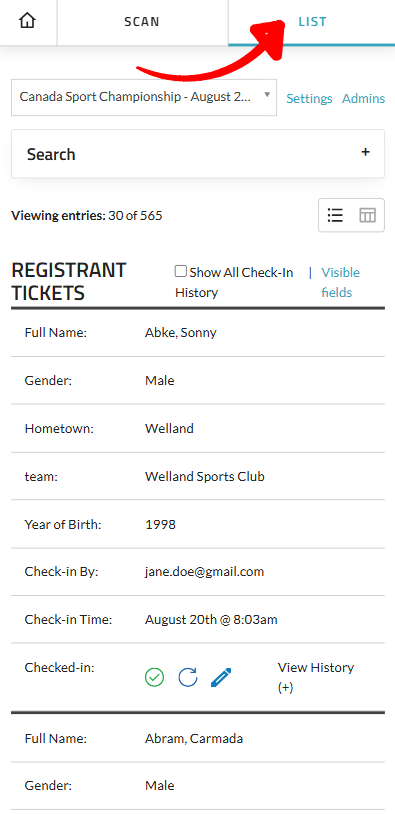Viewport: 395px width, 814px height.
Task: Expand Search with the plus icon
Action: [365, 152]
